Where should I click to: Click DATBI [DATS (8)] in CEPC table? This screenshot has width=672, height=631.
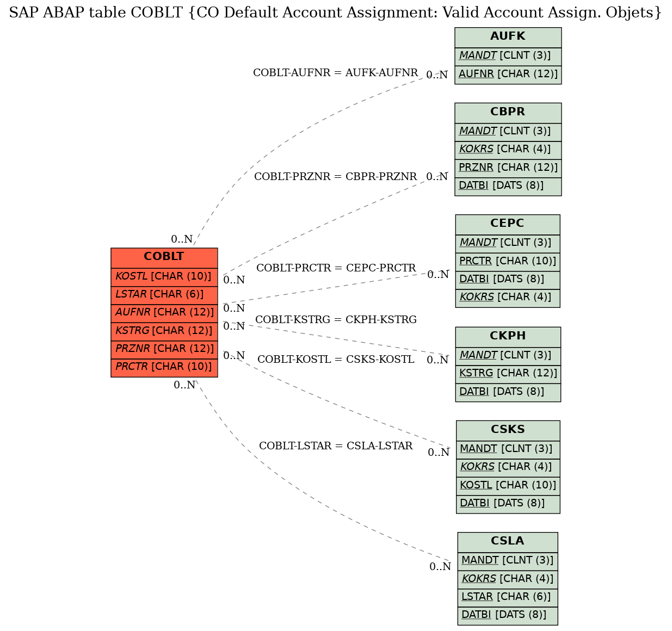[508, 280]
